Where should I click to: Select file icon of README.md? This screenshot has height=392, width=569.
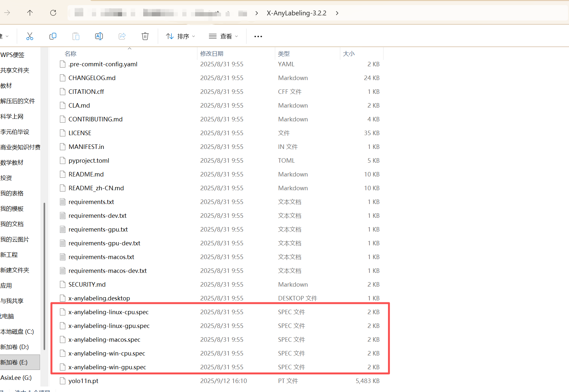(x=63, y=175)
